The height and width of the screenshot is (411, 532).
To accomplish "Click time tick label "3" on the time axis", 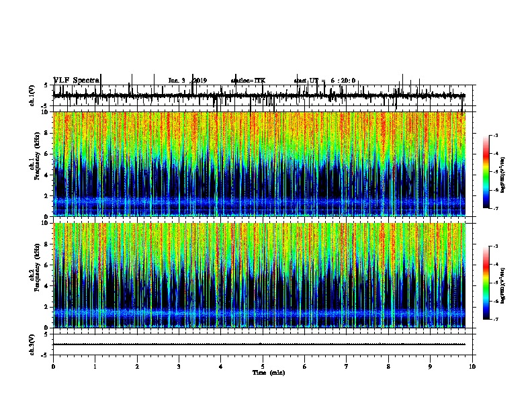I will [179, 367].
